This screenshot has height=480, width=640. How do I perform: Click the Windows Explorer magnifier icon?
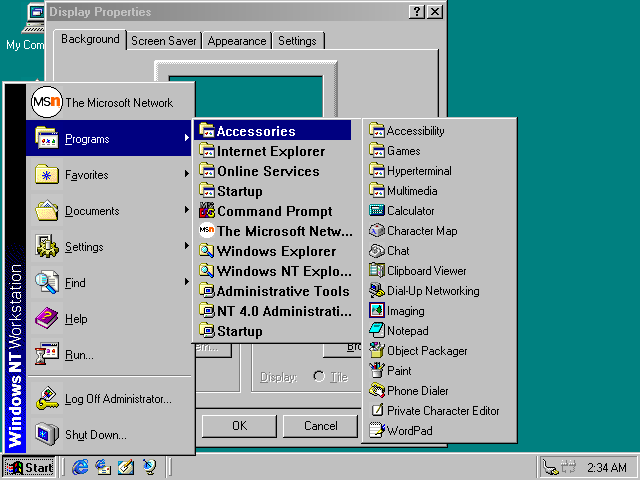coord(207,251)
